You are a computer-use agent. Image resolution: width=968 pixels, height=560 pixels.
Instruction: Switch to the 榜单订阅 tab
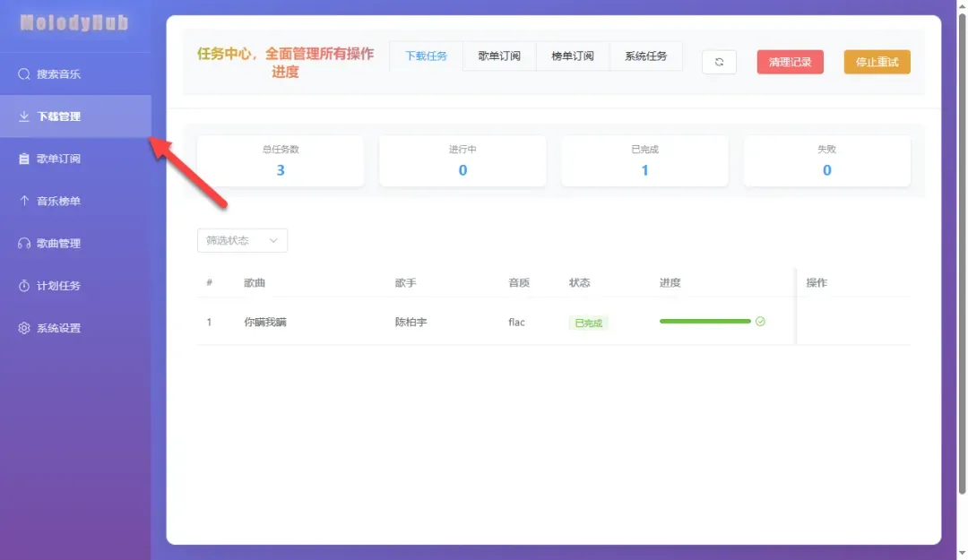click(x=573, y=56)
